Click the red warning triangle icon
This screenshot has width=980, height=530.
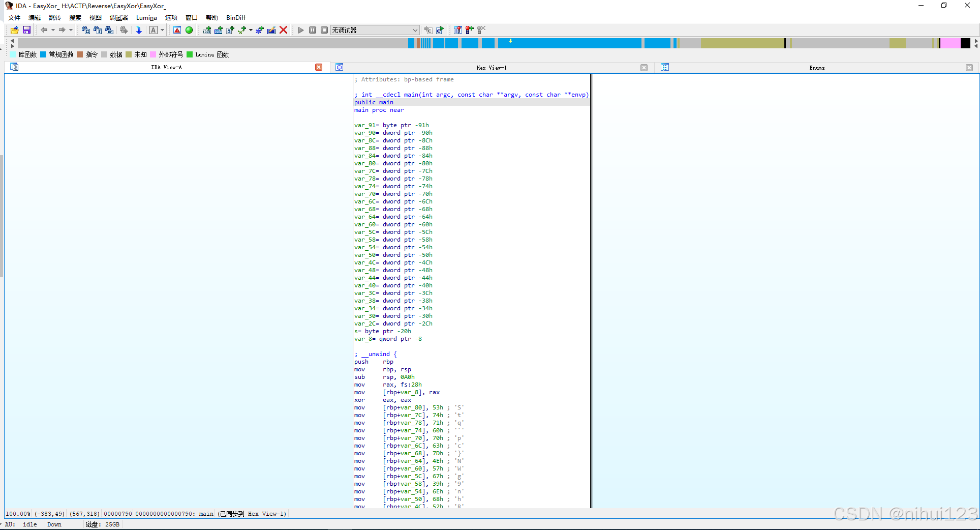pyautogui.click(x=177, y=30)
